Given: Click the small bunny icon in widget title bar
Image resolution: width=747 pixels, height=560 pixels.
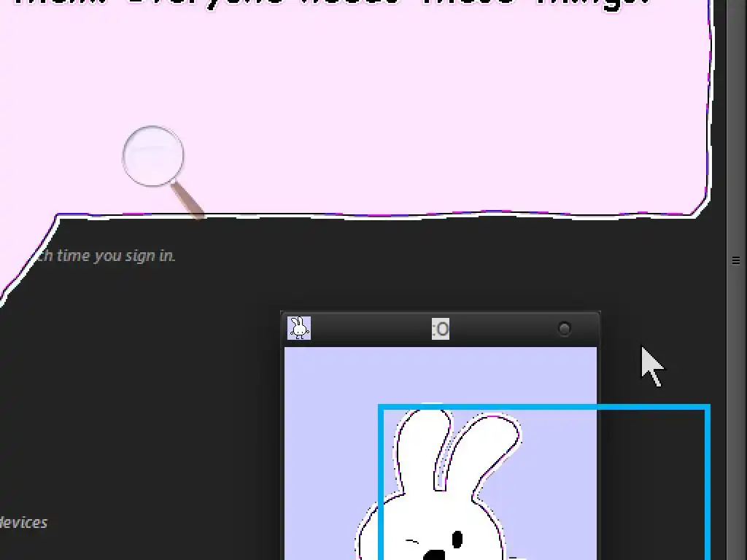Looking at the screenshot, I should coord(298,328).
